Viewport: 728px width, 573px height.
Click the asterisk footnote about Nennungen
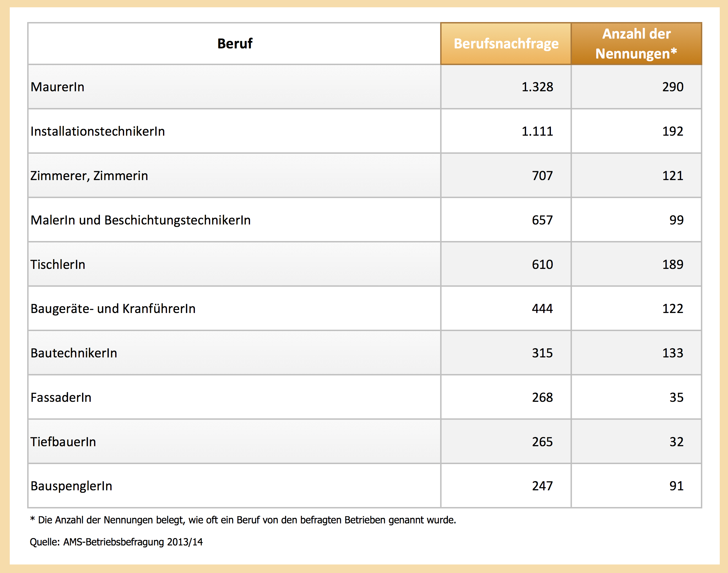coord(243,520)
